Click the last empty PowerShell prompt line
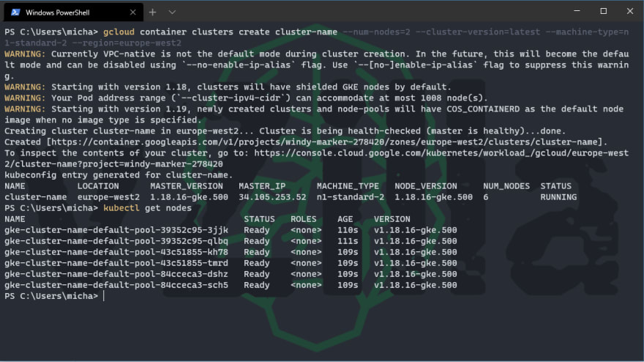The image size is (644, 362). [x=54, y=296]
